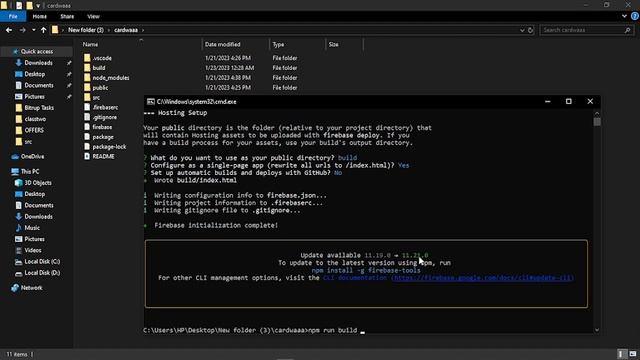Switch to details view button

click(x=621, y=354)
